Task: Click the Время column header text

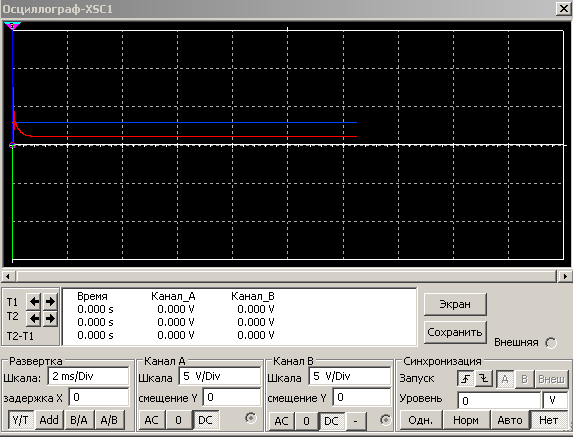Action: point(92,296)
